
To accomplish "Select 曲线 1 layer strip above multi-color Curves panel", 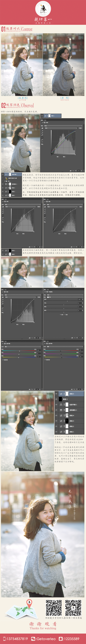I will 51,116.
